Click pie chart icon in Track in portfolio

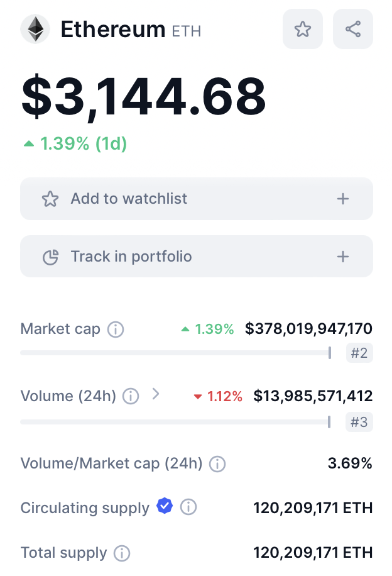[x=50, y=257]
